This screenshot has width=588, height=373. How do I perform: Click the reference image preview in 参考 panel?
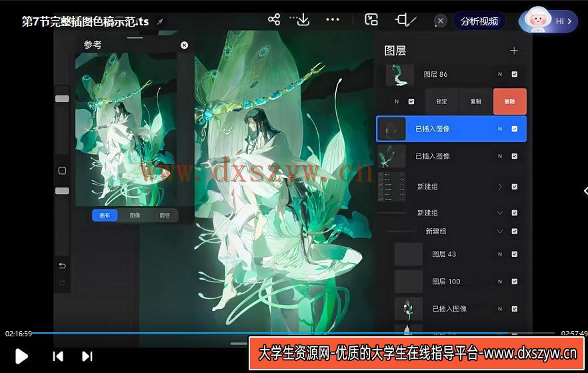(x=127, y=129)
